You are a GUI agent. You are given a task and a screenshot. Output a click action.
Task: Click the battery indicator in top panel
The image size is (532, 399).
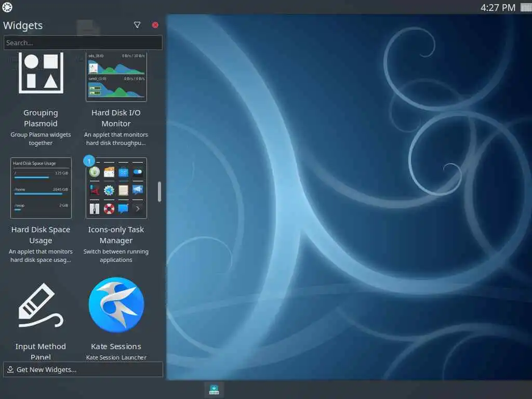click(x=526, y=7)
